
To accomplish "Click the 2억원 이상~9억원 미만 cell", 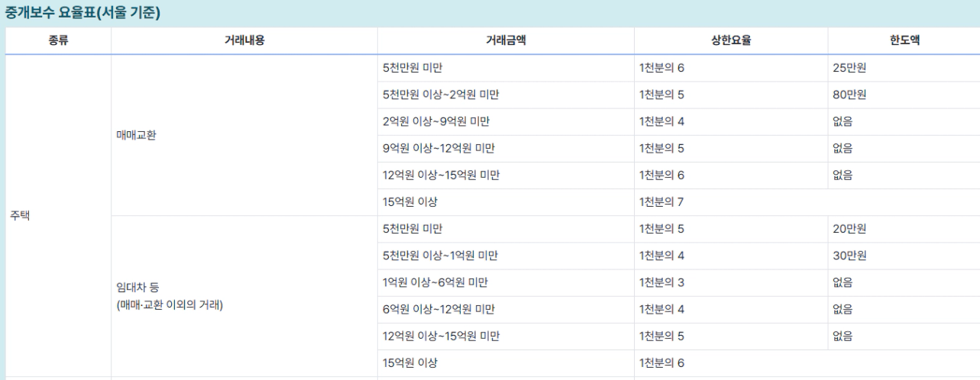I will coord(506,121).
